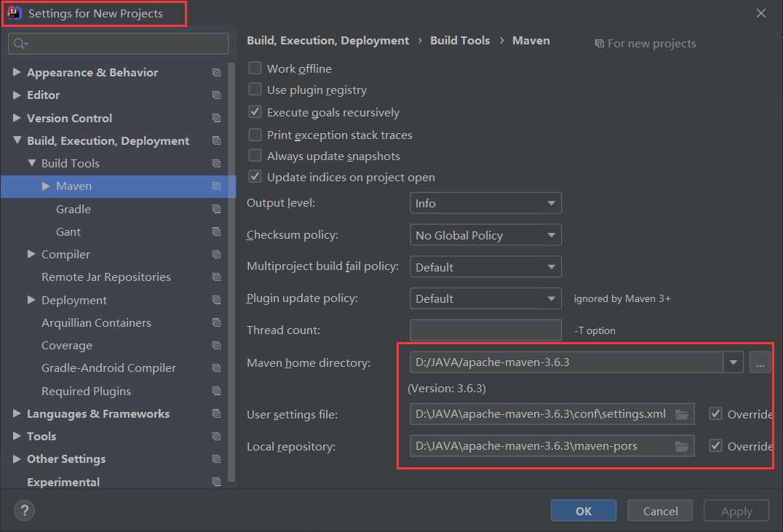Click the IntelliJ IDEA logo in title bar
Viewport: 783px width, 532px height.
pos(15,13)
